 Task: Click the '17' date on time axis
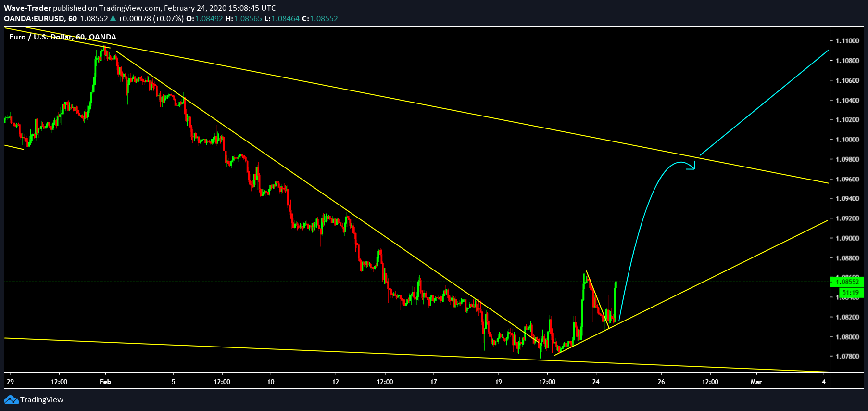coord(434,382)
